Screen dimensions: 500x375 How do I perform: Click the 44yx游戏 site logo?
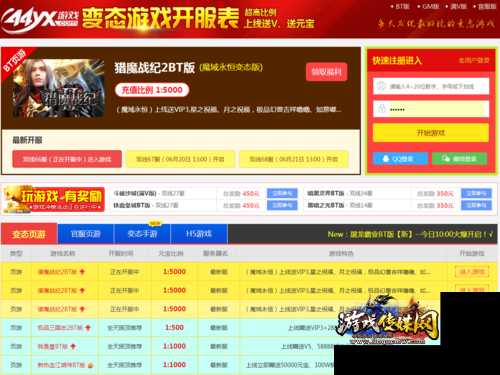(x=39, y=19)
